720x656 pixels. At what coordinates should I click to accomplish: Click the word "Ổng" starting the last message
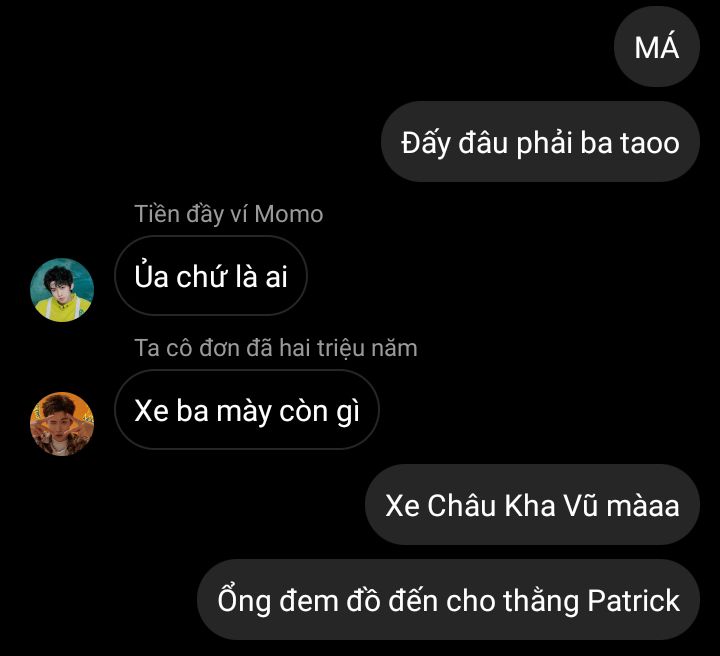[244, 600]
